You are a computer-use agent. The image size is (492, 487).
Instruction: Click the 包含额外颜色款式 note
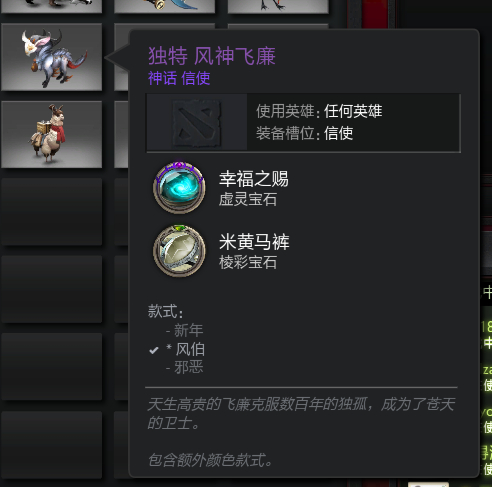click(x=210, y=460)
